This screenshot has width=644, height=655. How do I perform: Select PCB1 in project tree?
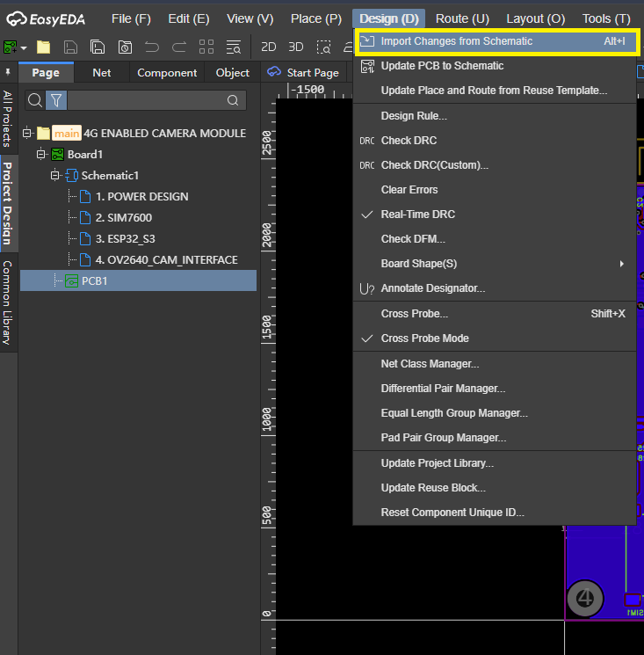coord(138,280)
